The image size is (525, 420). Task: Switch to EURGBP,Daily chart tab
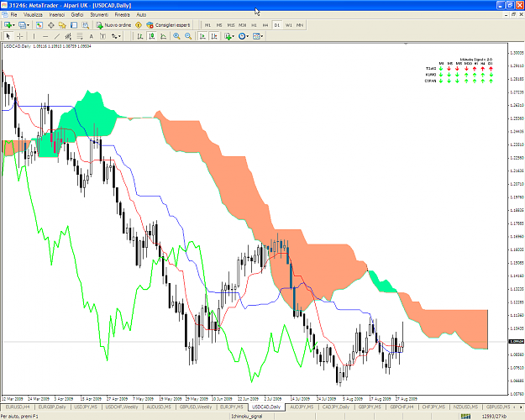click(x=52, y=407)
